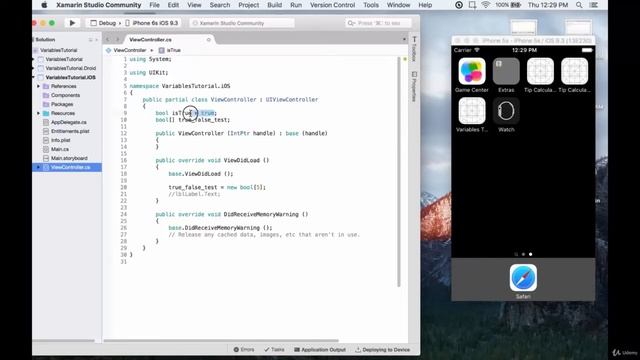
Task: Click isTrue in the breadcrumb bar
Action: pyautogui.click(x=170, y=50)
